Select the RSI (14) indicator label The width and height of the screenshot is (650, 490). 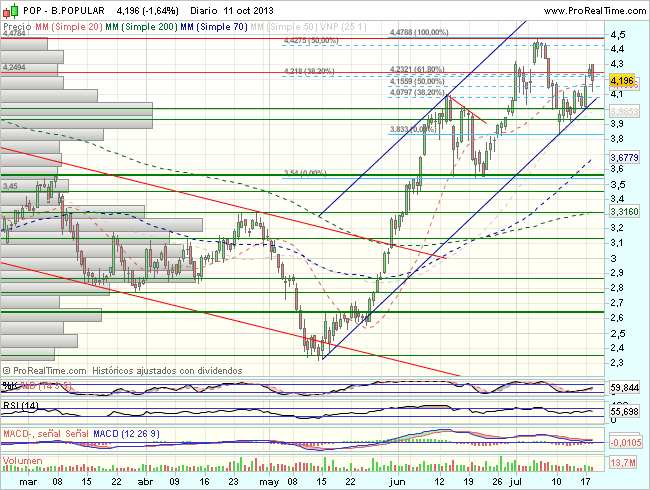pyautogui.click(x=20, y=405)
